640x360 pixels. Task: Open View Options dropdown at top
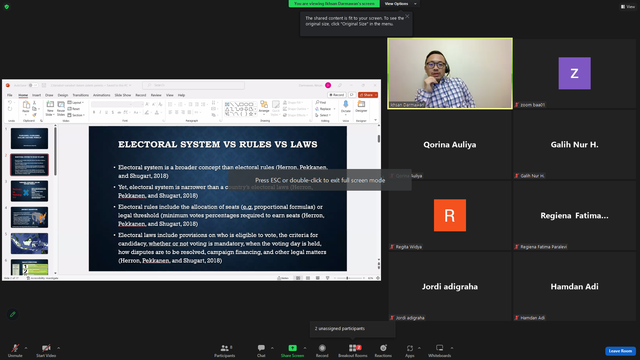click(x=400, y=4)
